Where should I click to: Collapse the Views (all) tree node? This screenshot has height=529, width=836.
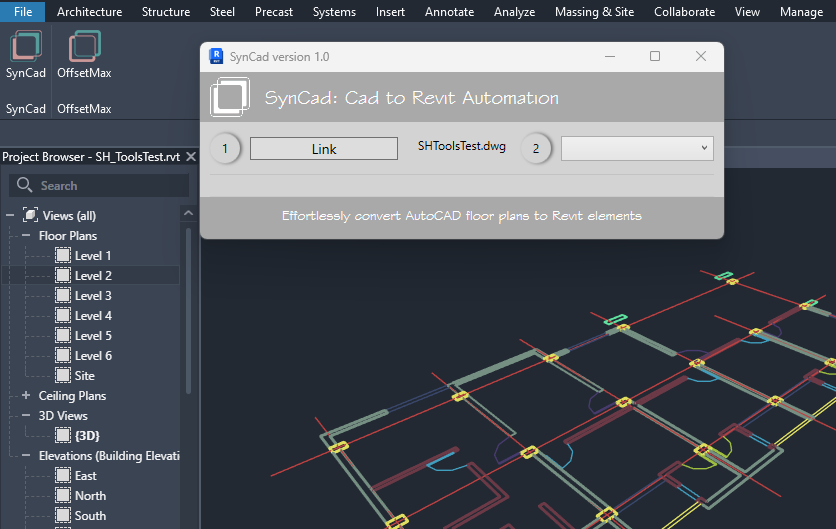10,215
